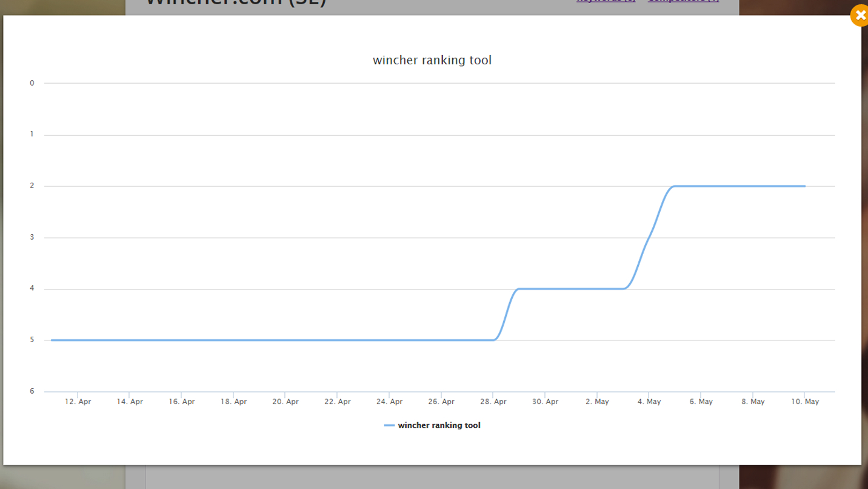Click the y-axis label '5'

coord(32,340)
